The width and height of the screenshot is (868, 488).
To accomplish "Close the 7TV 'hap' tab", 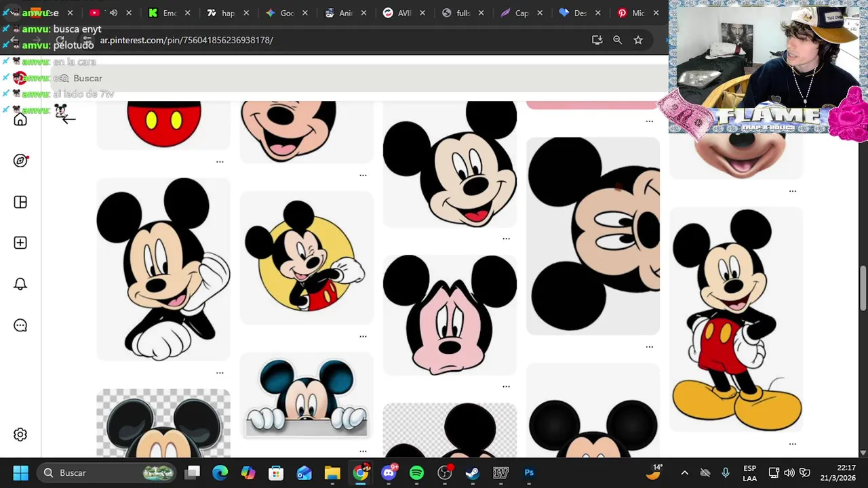I will pos(246,13).
